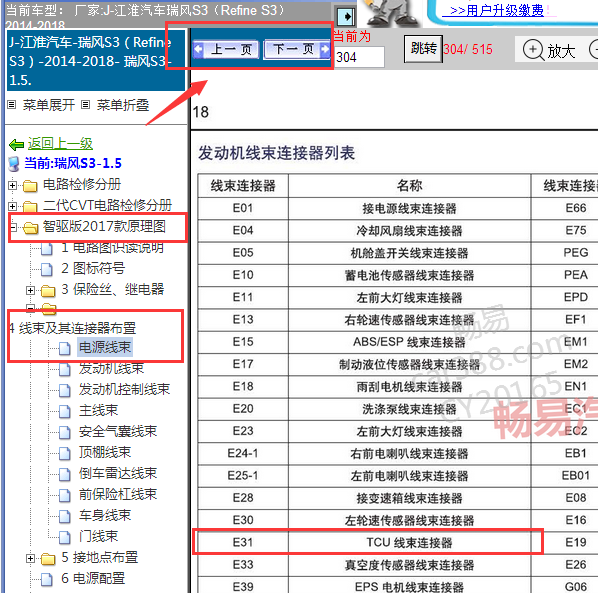Image resolution: width=598 pixels, height=593 pixels.
Task: Click folder icon beside 3 保险丝、继电器
Action: (x=48, y=291)
